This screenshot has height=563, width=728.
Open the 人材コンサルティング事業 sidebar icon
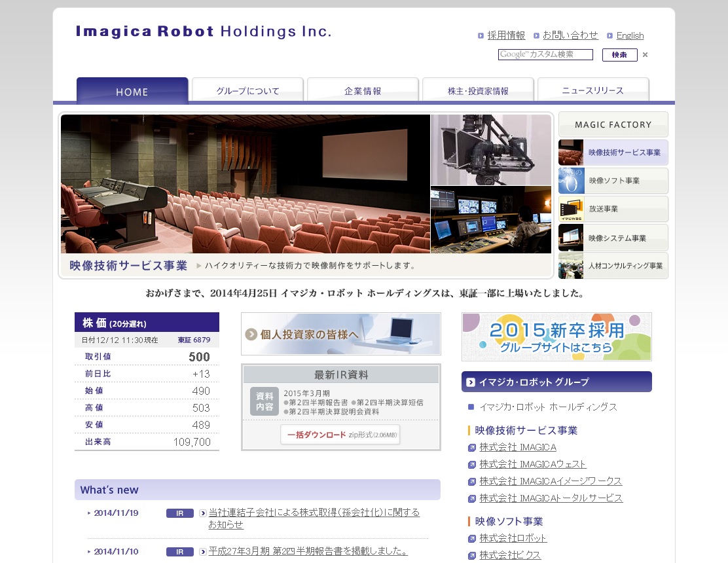(x=571, y=266)
